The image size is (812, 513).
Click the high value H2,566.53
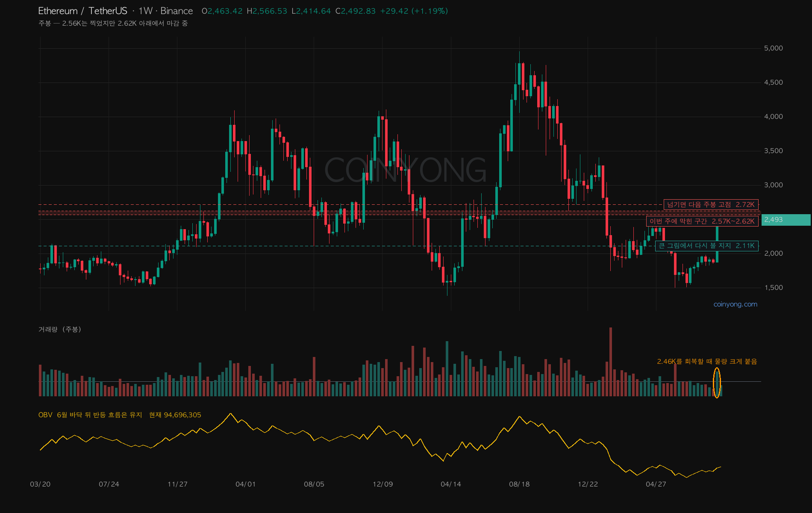267,11
